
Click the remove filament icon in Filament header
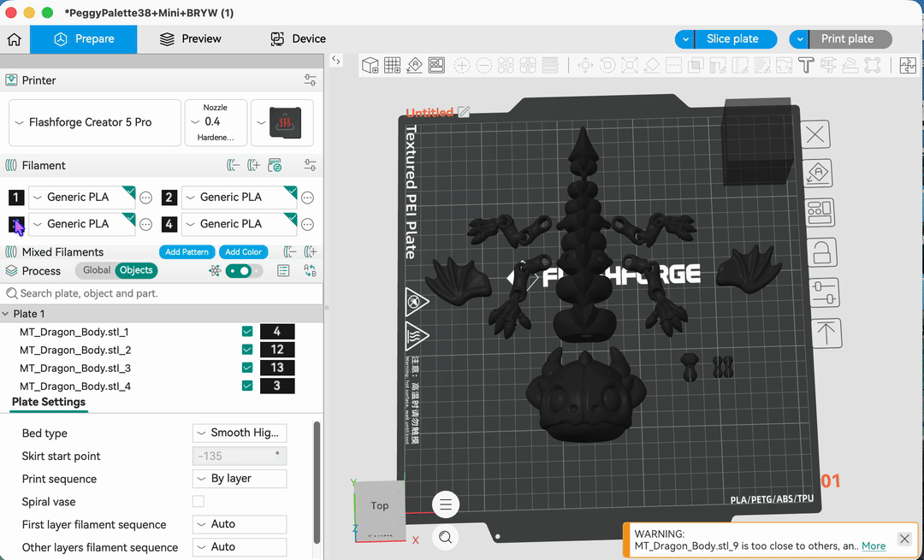point(233,166)
